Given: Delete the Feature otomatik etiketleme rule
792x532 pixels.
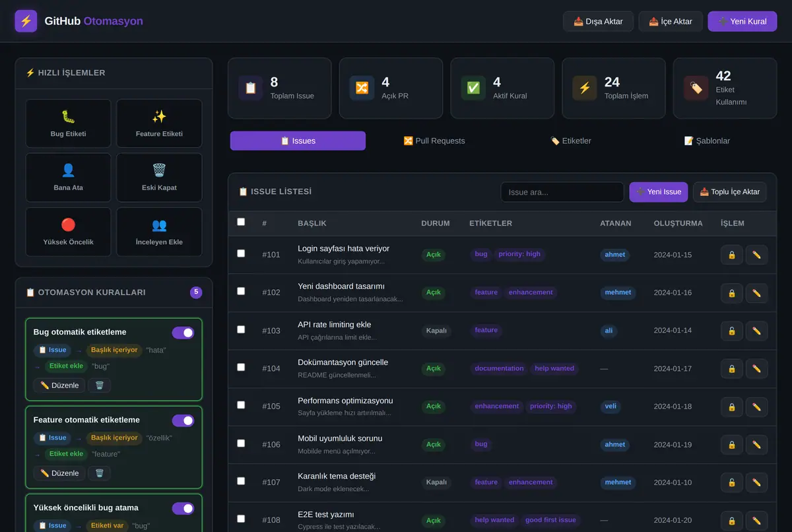Looking at the screenshot, I should click(100, 473).
